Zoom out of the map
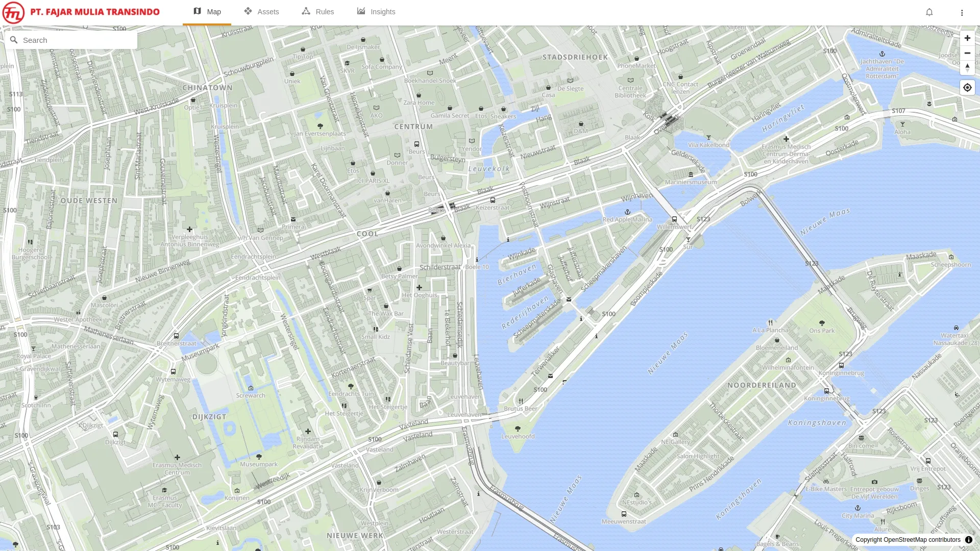This screenshot has width=980, height=551. (967, 53)
